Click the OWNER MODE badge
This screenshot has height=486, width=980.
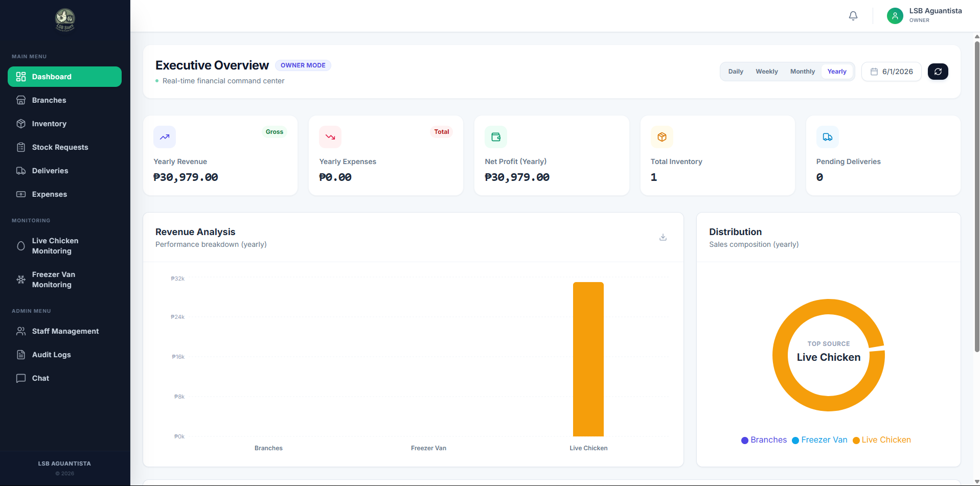(303, 65)
